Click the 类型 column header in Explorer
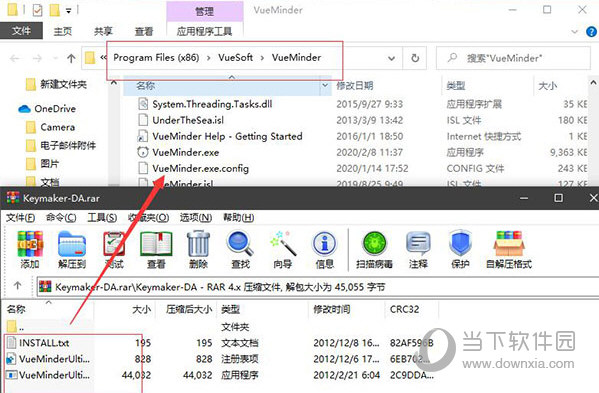 click(x=456, y=86)
